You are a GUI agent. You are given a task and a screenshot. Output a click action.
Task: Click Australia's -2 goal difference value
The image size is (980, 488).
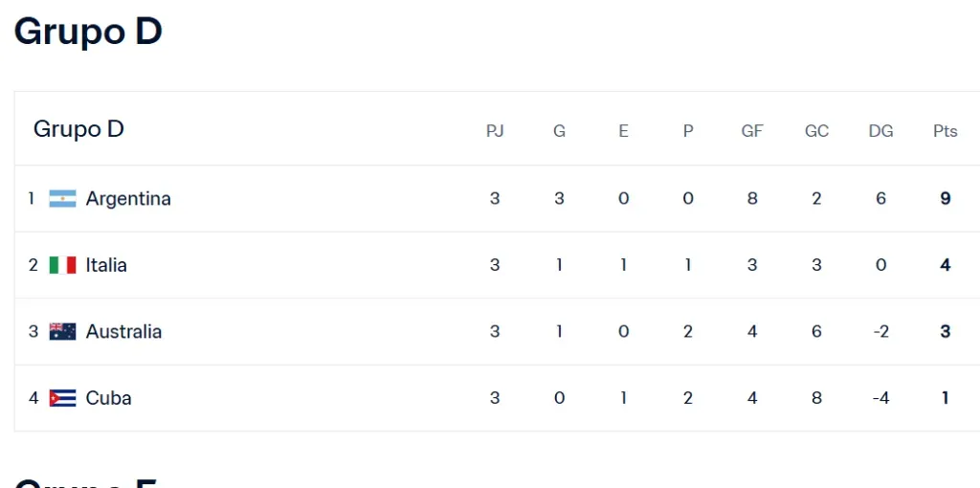pos(880,332)
